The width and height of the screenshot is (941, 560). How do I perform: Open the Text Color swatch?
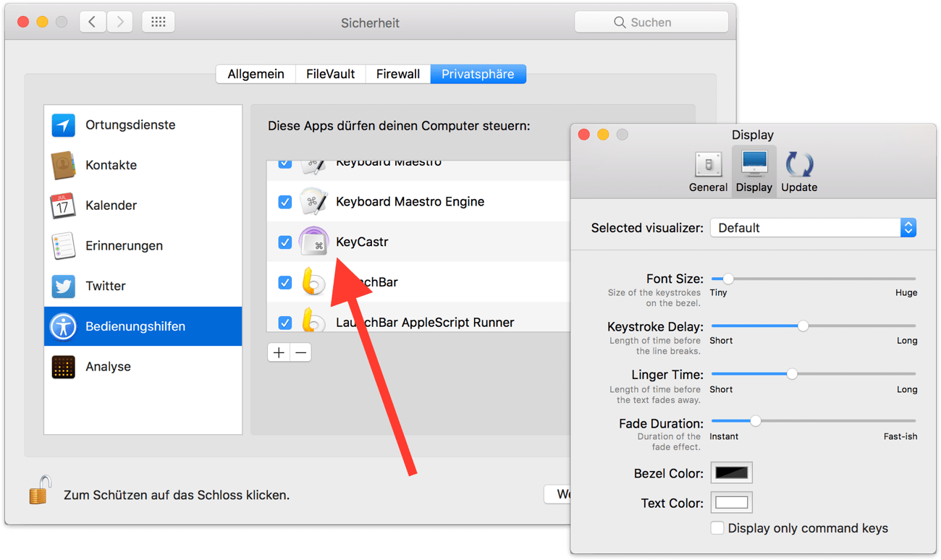tap(731, 502)
